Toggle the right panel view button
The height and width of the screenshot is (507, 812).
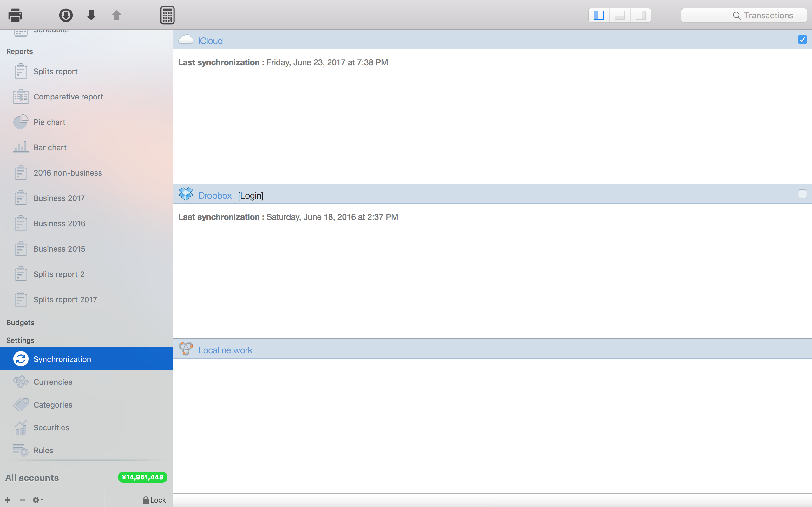pos(640,16)
